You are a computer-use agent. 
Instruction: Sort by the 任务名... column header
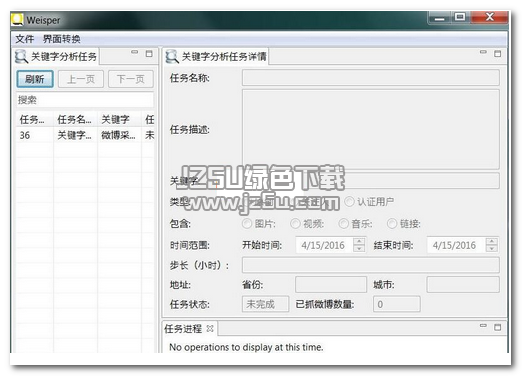coord(75,119)
